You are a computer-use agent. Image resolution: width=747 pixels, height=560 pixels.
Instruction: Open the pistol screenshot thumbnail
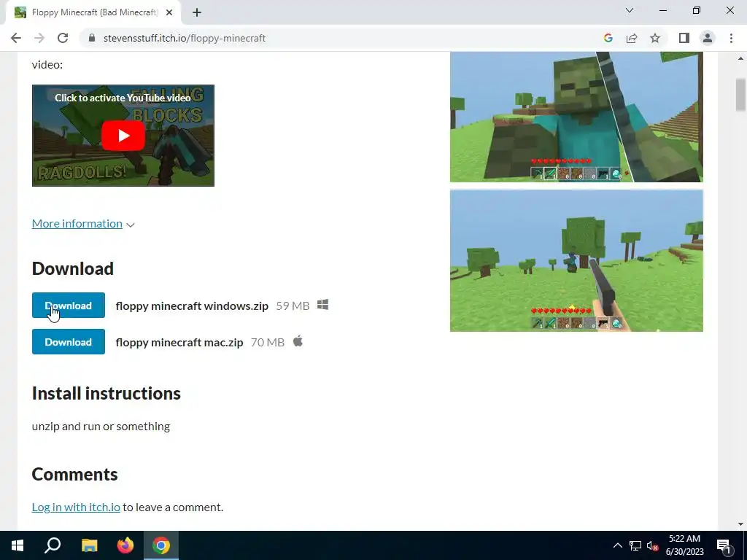point(576,260)
